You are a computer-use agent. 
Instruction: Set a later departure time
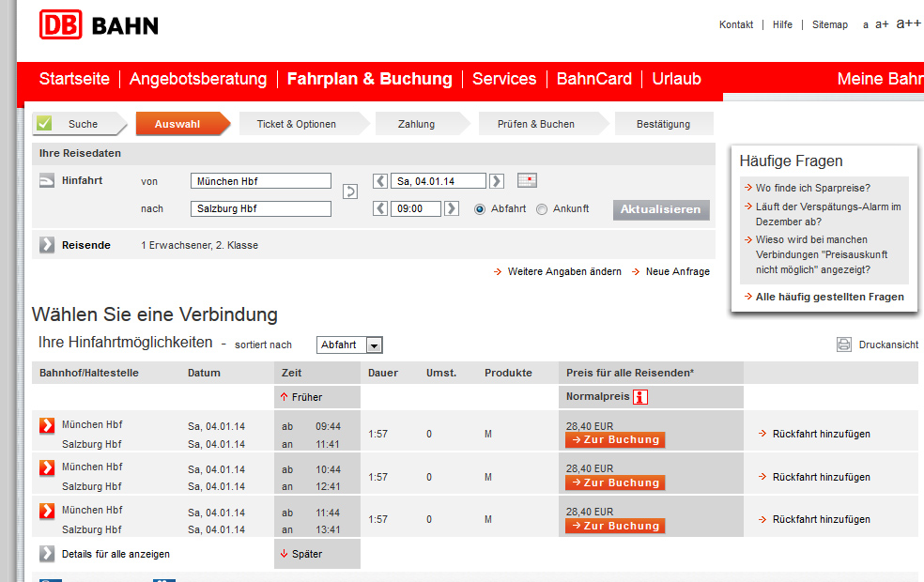click(x=452, y=208)
